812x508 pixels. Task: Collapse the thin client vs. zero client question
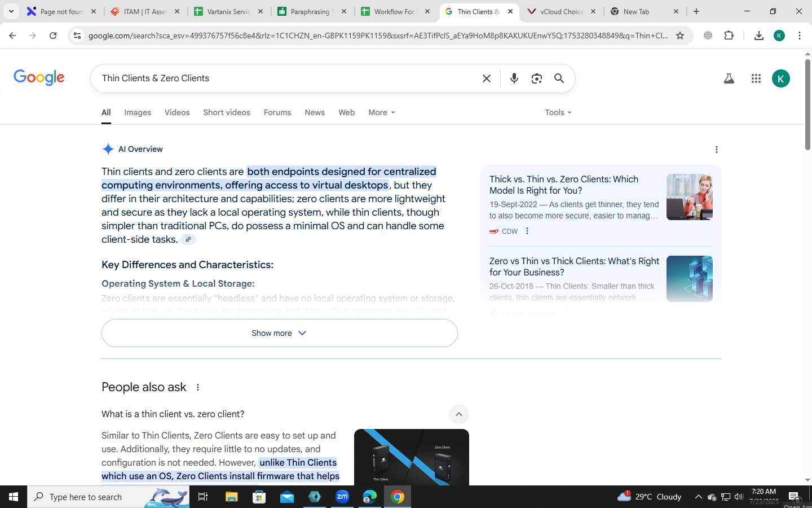[x=459, y=414]
